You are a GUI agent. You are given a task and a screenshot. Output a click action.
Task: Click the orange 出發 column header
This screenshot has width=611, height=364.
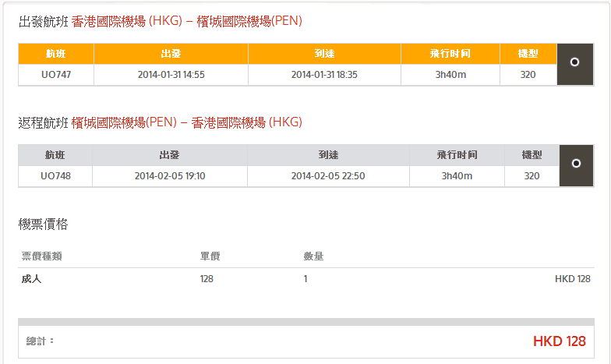click(x=171, y=54)
